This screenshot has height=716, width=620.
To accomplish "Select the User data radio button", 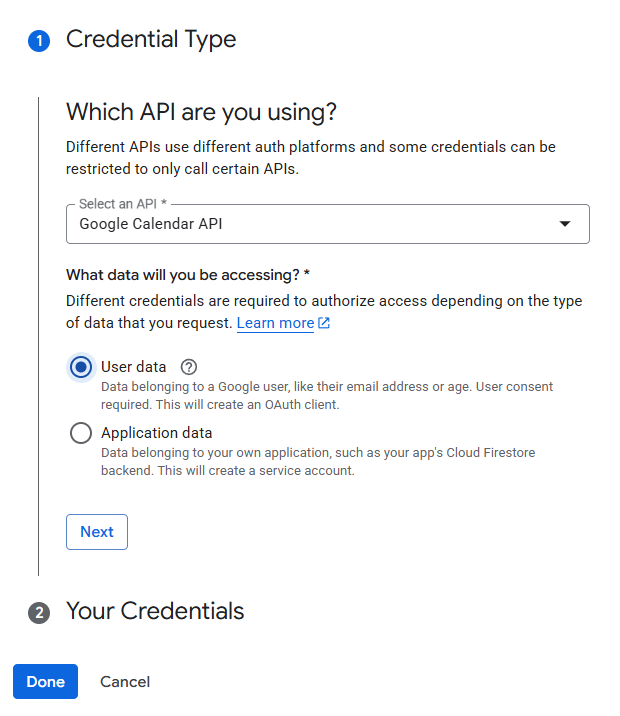I will pos(81,367).
